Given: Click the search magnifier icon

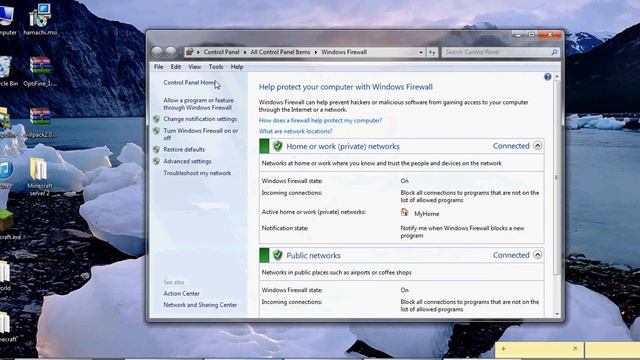Looking at the screenshot, I should click(554, 52).
